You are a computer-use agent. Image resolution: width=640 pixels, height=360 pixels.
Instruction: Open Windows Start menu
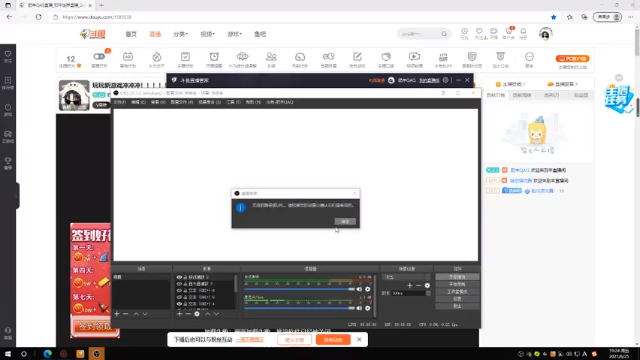[x=8, y=354]
